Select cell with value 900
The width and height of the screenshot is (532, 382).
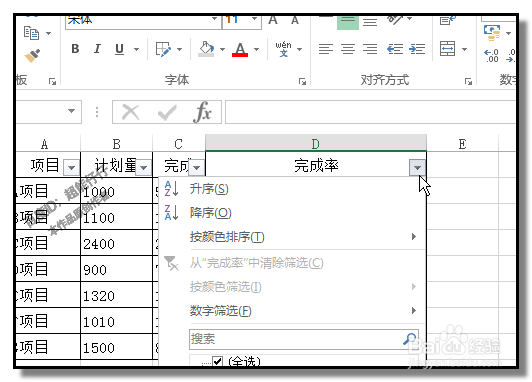[x=116, y=269]
